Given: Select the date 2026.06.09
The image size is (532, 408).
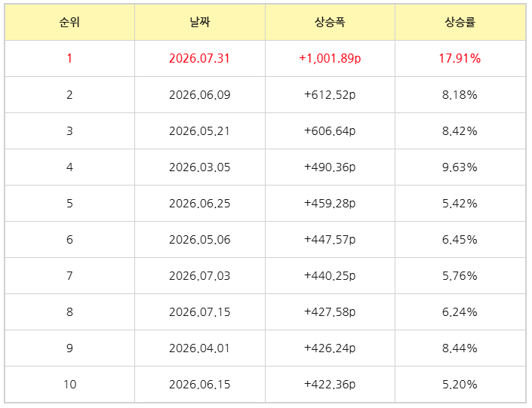Looking at the screenshot, I should coord(199,94).
